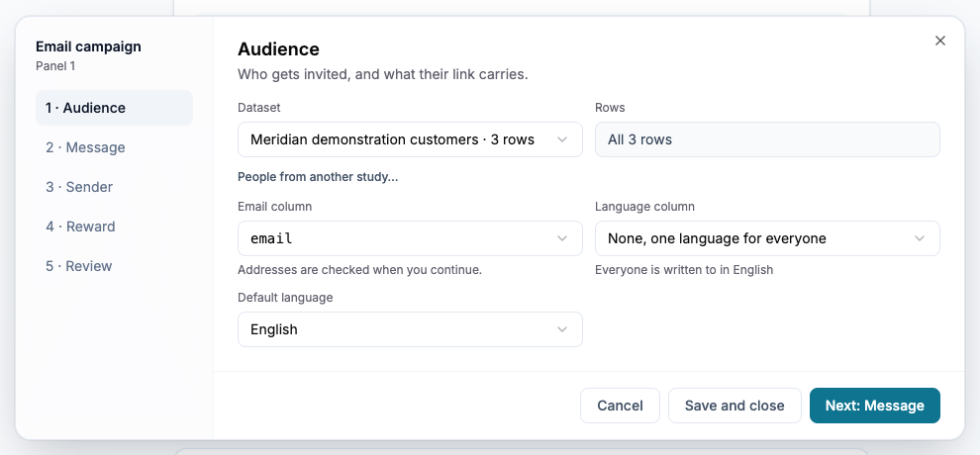
Task: Click the Email column label
Action: pyautogui.click(x=274, y=207)
